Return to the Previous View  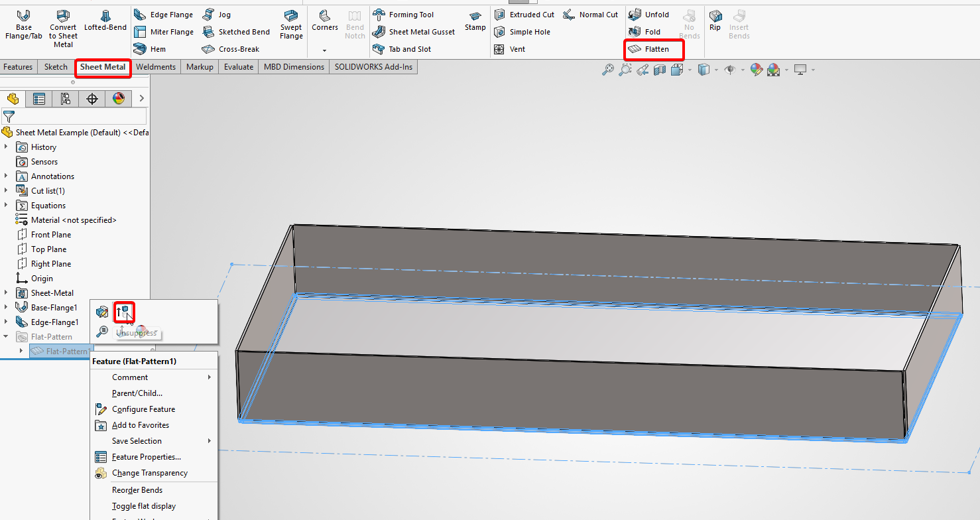tap(642, 70)
